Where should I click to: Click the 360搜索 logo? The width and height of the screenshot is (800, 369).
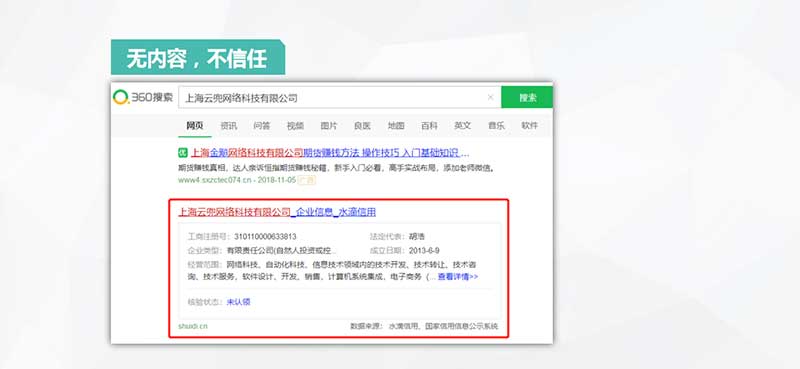click(x=143, y=97)
